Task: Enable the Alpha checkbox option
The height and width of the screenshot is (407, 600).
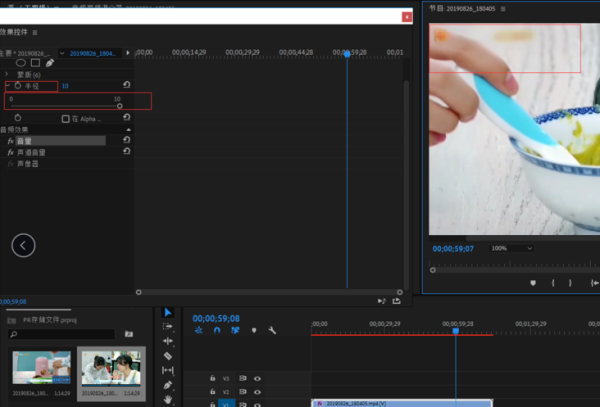Action: (x=65, y=119)
